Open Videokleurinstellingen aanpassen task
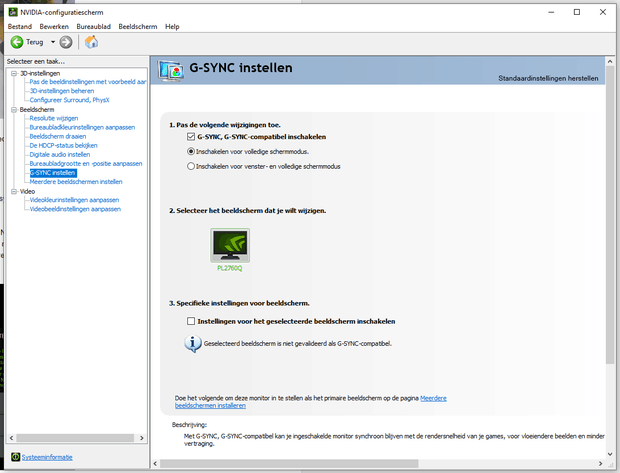 (74, 200)
